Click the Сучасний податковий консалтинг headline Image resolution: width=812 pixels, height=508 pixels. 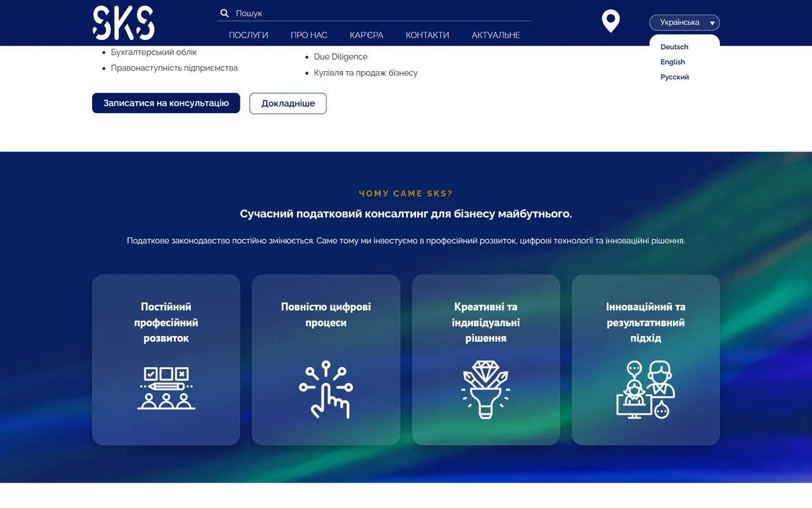[406, 214]
